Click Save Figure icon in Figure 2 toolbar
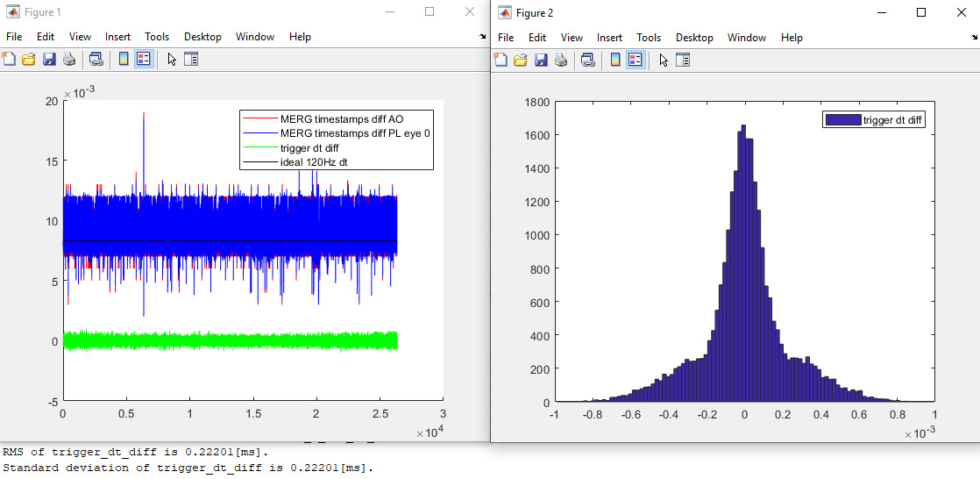This screenshot has height=479, width=980. (x=541, y=60)
